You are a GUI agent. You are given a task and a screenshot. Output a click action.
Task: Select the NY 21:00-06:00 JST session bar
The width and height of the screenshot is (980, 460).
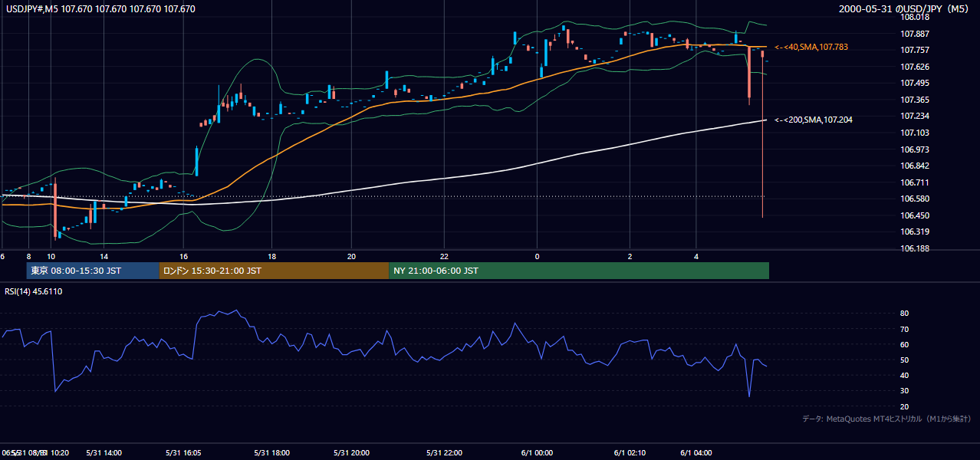click(579, 271)
